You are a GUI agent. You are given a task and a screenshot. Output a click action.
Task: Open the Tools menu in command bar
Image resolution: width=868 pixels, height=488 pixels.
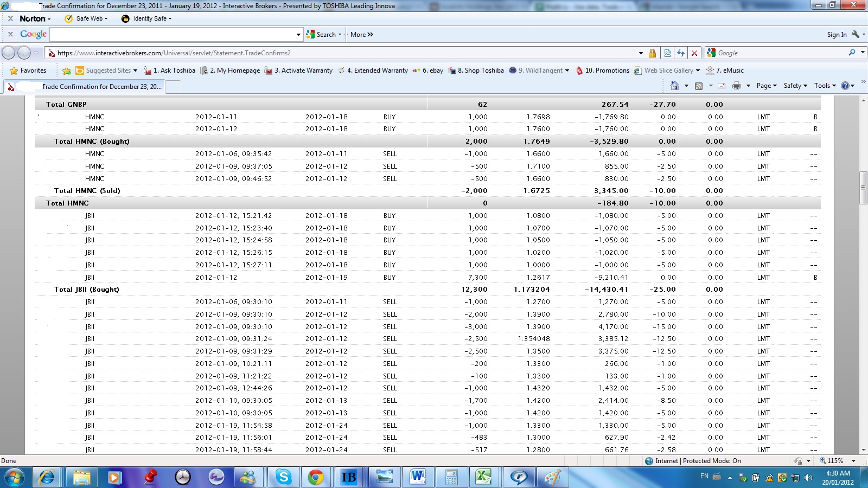click(x=825, y=86)
